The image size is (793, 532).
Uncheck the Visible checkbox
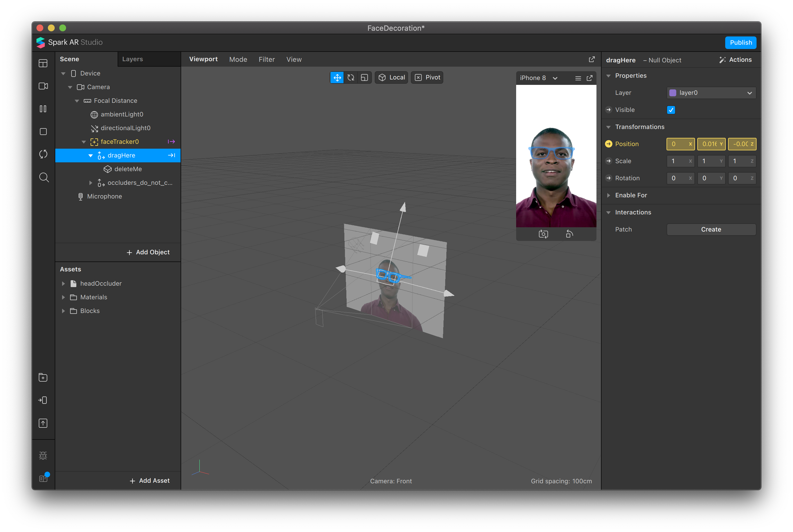point(671,110)
